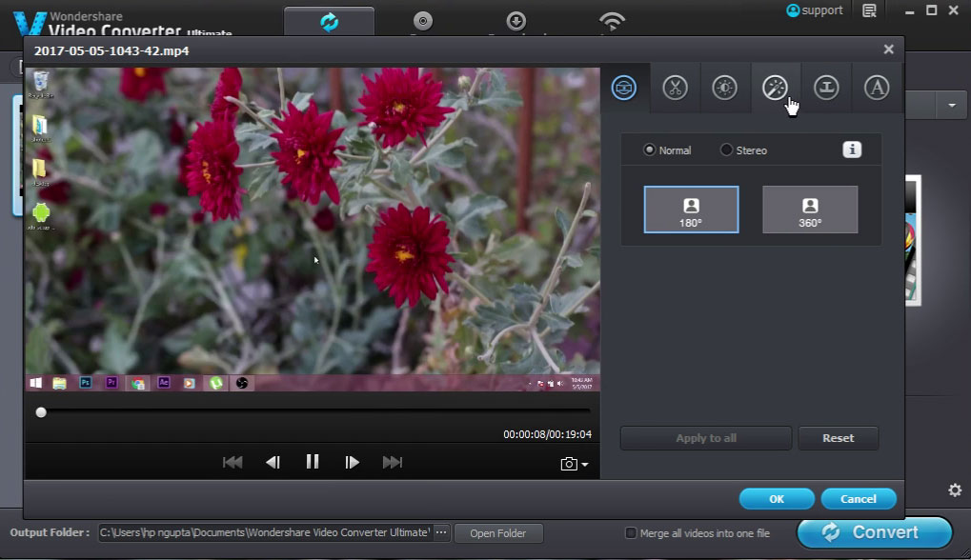Take a snapshot with the camera icon
Image resolution: width=971 pixels, height=560 pixels.
tap(567, 462)
